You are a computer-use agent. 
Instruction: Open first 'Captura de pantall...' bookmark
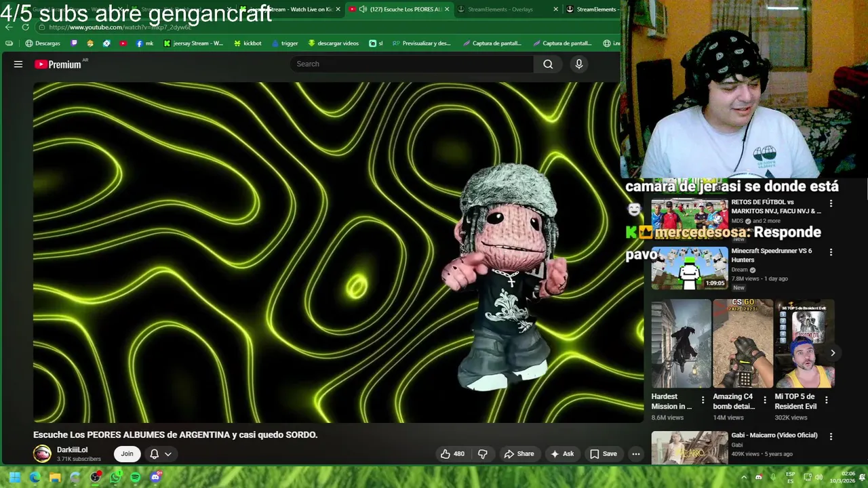(x=492, y=43)
